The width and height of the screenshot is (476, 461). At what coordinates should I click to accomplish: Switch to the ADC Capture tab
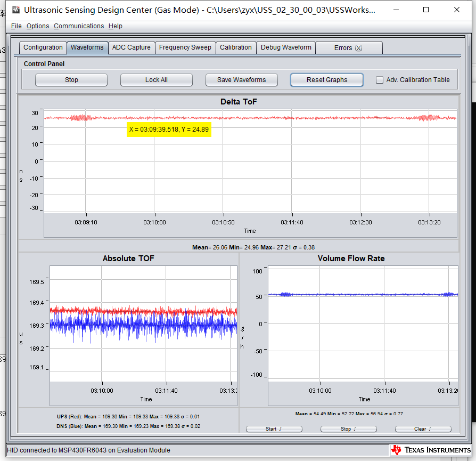[x=132, y=47]
